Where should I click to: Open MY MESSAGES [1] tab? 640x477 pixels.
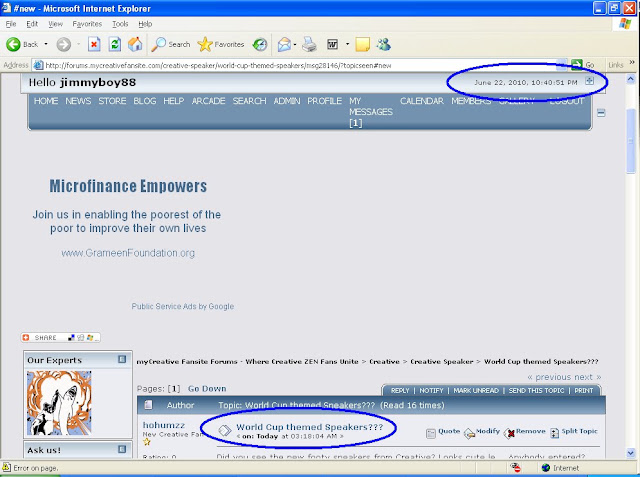coord(371,112)
